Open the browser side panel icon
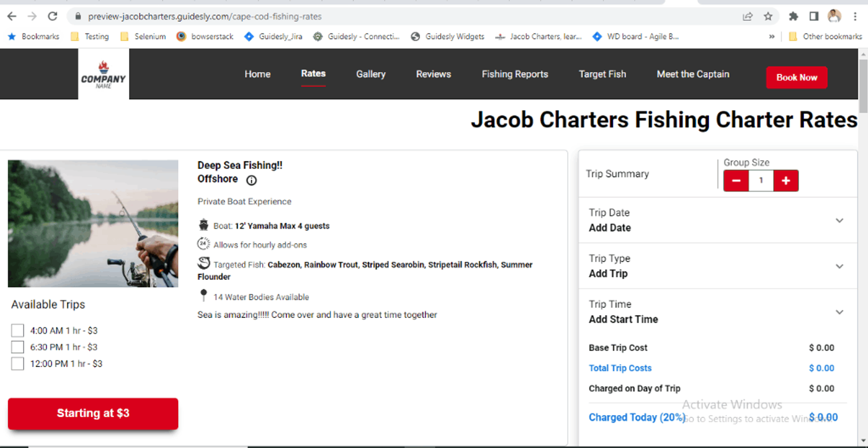The image size is (868, 448). pyautogui.click(x=814, y=16)
